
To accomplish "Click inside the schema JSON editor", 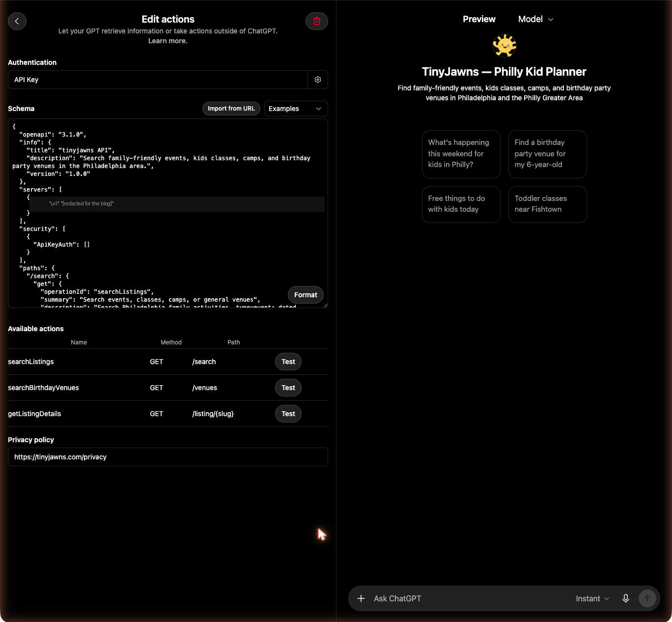I will 168,213.
